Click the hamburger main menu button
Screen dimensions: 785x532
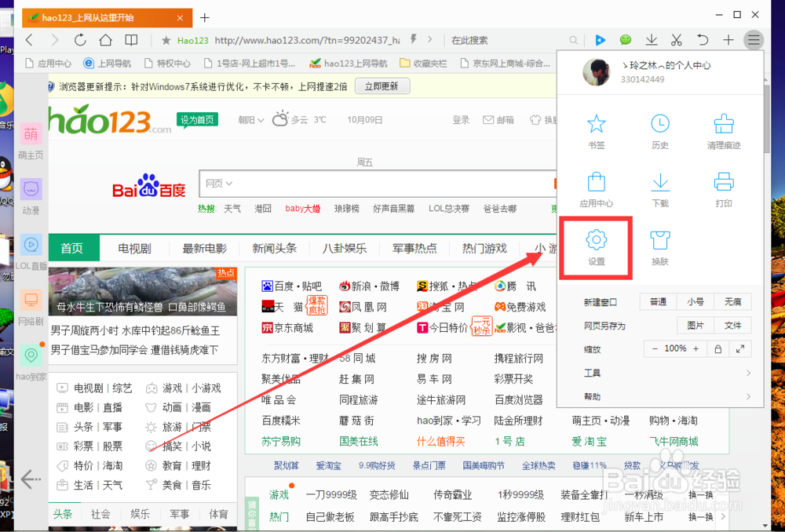pyautogui.click(x=754, y=40)
